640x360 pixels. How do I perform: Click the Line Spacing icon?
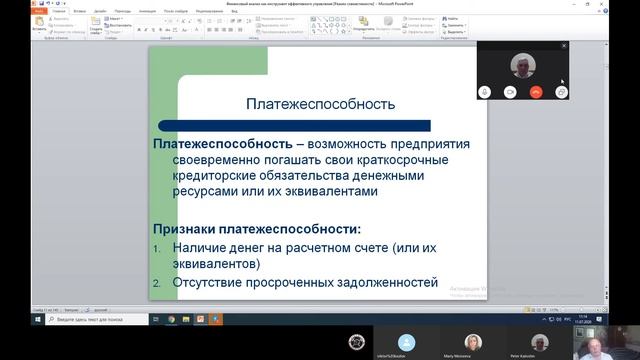tap(249, 21)
